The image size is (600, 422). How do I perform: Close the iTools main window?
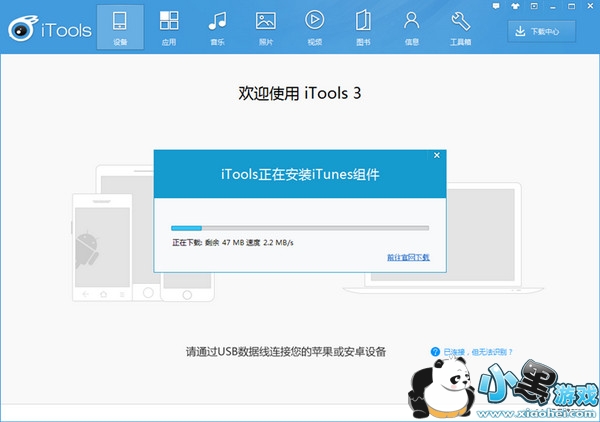point(590,6)
